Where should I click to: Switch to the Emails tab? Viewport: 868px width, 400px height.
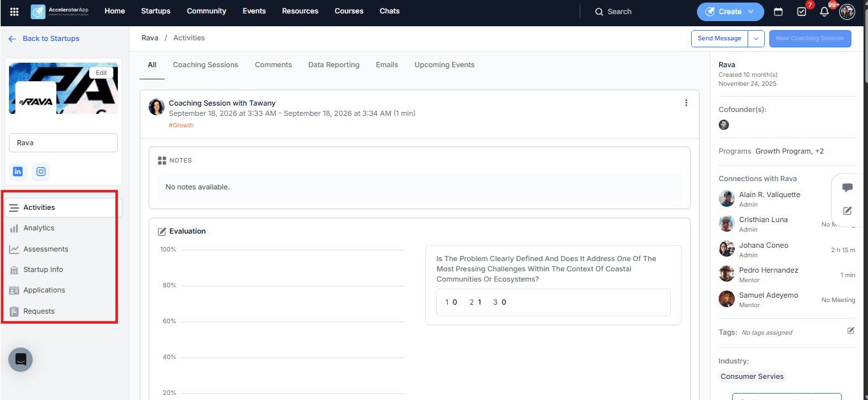[387, 65]
